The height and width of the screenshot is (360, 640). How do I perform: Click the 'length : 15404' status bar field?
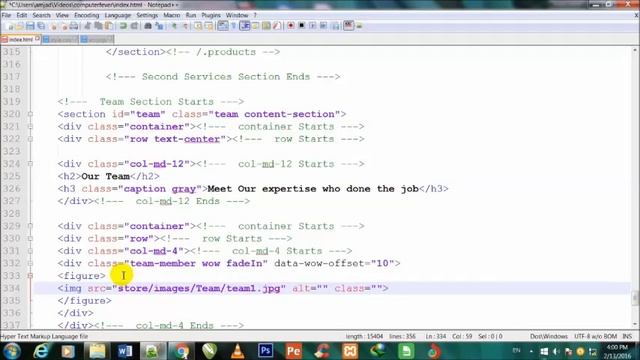[x=364, y=336]
